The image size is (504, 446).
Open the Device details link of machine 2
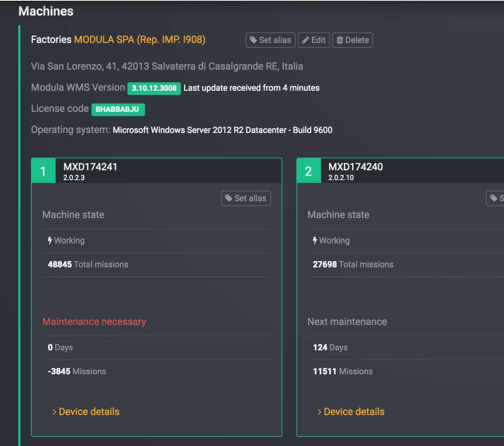pos(354,412)
